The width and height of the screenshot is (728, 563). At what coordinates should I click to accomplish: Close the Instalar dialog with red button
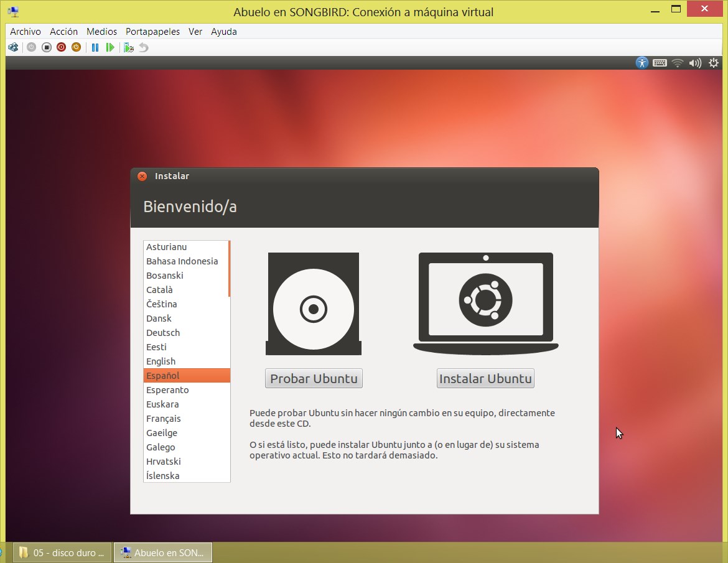(x=142, y=176)
